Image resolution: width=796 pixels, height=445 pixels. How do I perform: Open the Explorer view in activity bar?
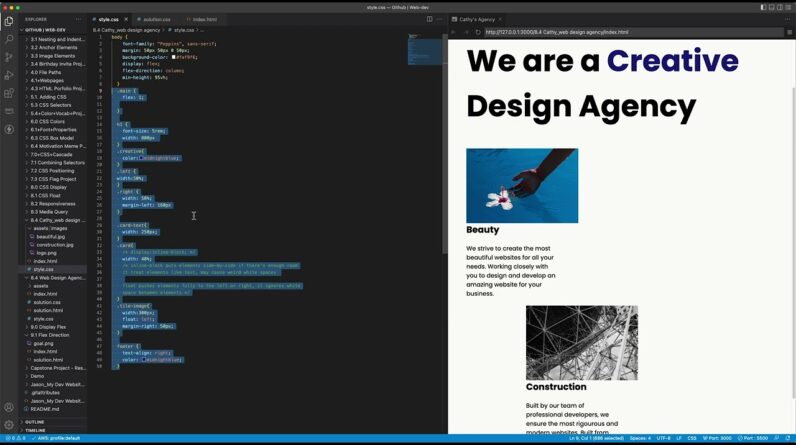pyautogui.click(x=9, y=21)
